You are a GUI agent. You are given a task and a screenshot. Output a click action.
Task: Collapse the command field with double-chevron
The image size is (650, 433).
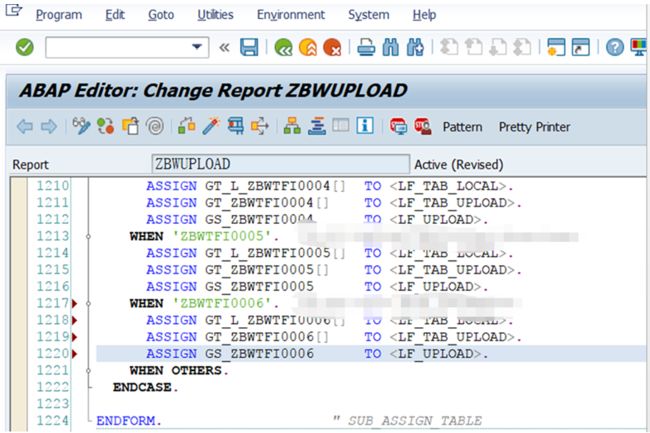pos(224,48)
